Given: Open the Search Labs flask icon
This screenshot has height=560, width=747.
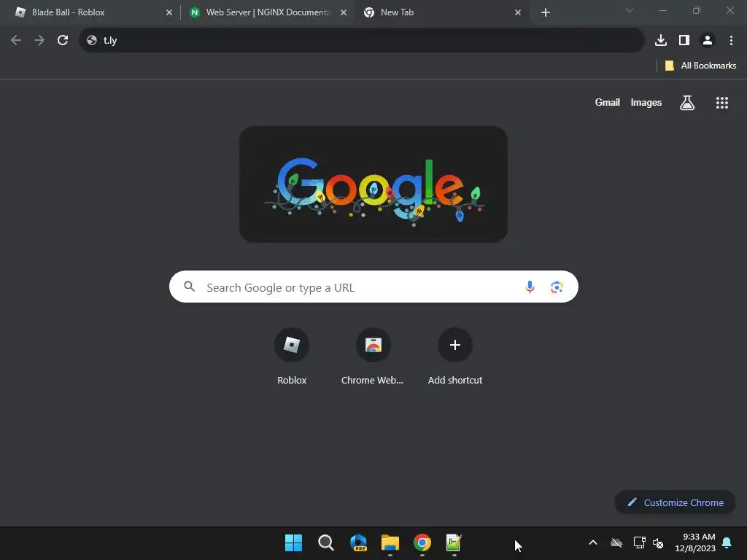Looking at the screenshot, I should click(687, 102).
